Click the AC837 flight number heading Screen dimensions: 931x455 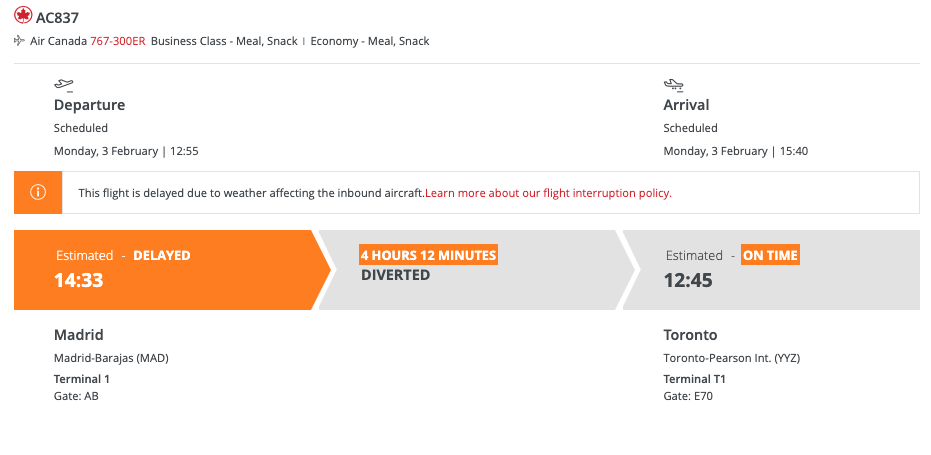57,18
